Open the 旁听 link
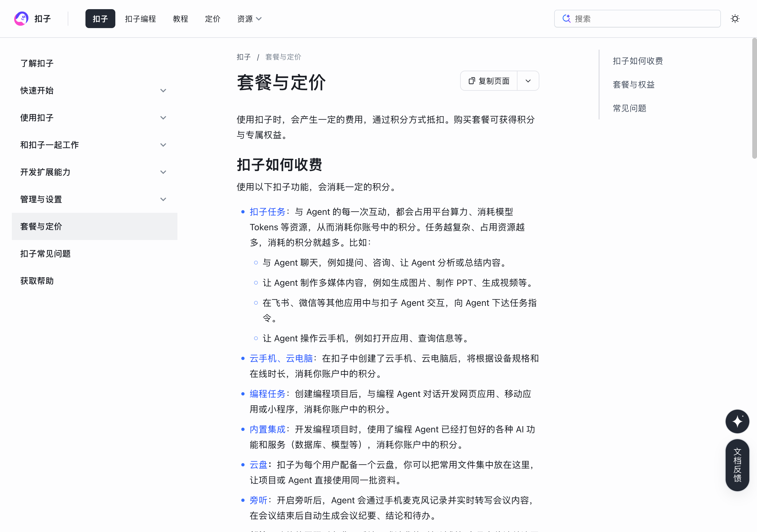 point(258,500)
